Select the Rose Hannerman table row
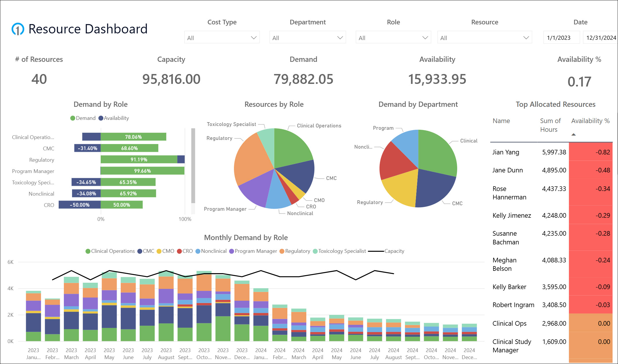 pos(551,193)
